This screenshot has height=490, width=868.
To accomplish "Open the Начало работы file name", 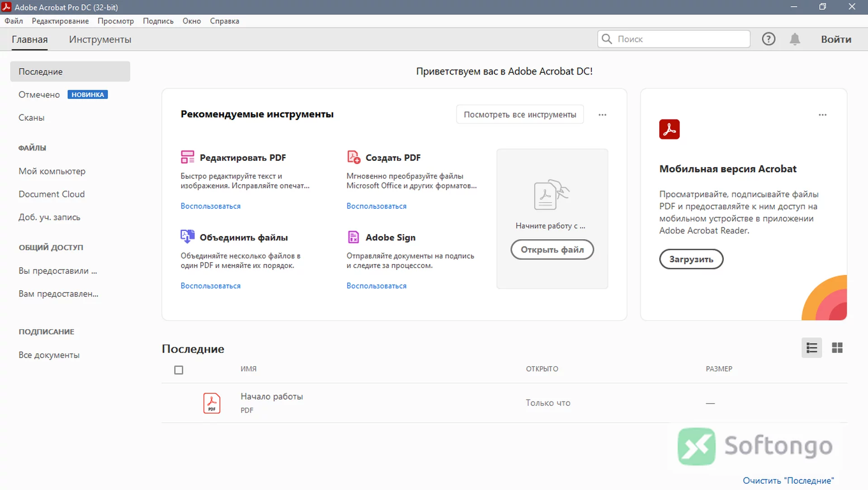I will tap(272, 396).
